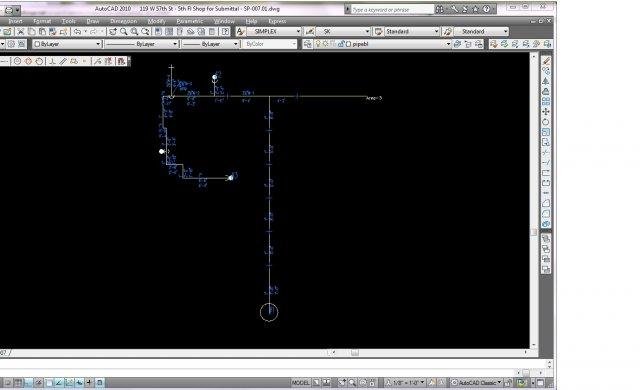This screenshot has height=390, width=640.
Task: Click the Undo arrow icon
Action: [77, 31]
